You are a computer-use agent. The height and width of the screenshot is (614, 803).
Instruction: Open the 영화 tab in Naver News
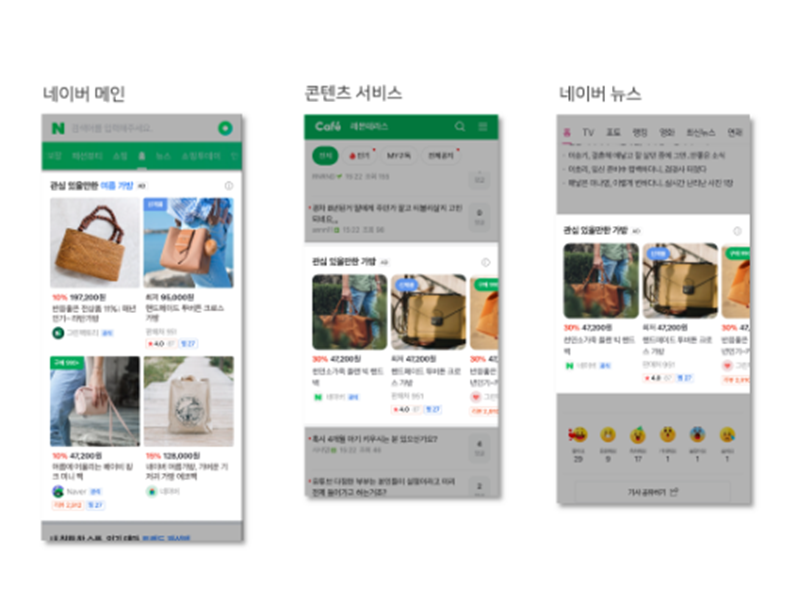[666, 133]
